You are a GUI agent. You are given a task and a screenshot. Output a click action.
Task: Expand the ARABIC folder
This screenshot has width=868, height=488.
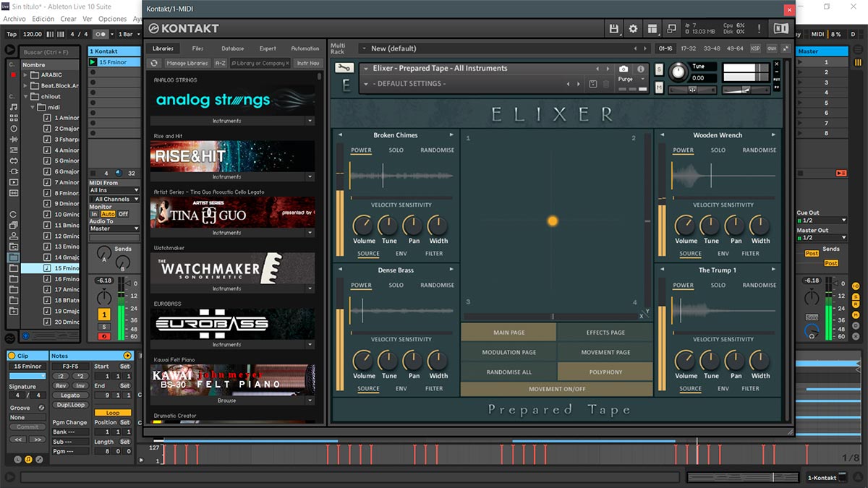[26, 74]
